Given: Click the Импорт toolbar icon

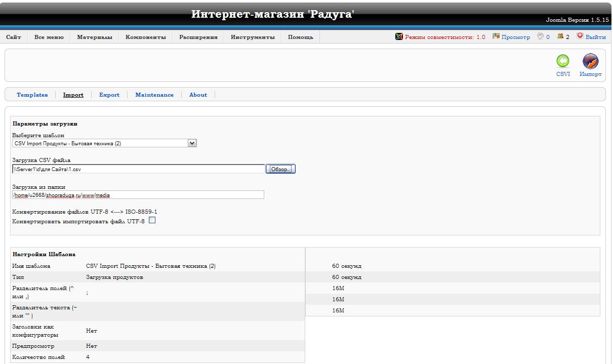Looking at the screenshot, I should click(590, 62).
